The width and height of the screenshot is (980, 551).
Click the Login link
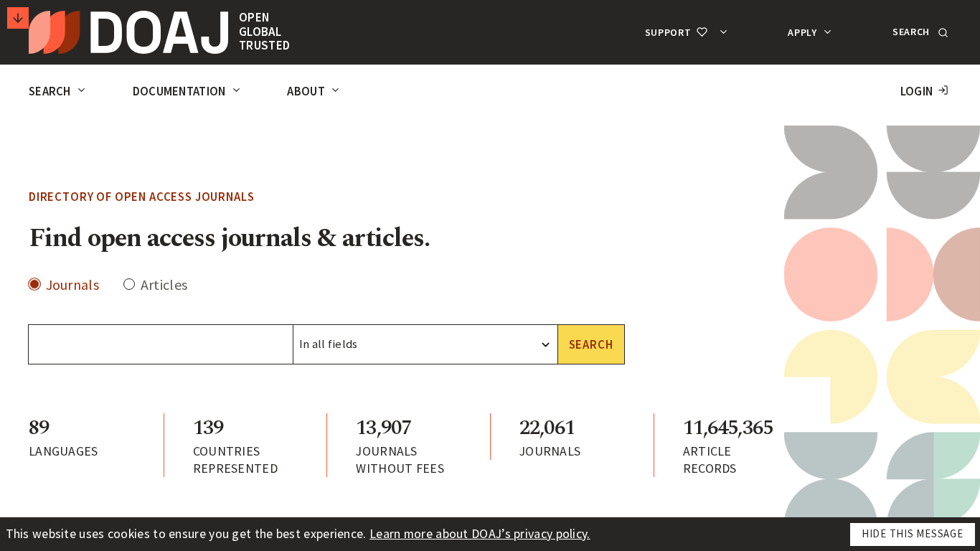(916, 91)
